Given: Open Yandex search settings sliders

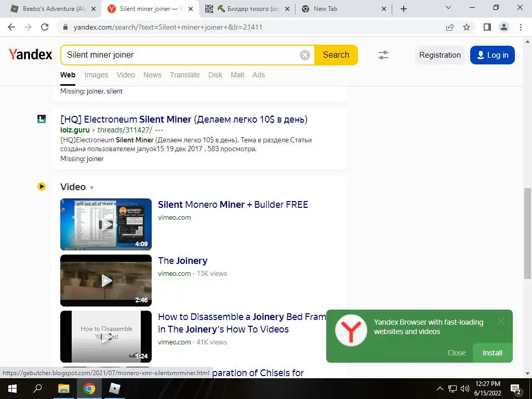Looking at the screenshot, I should click(383, 55).
